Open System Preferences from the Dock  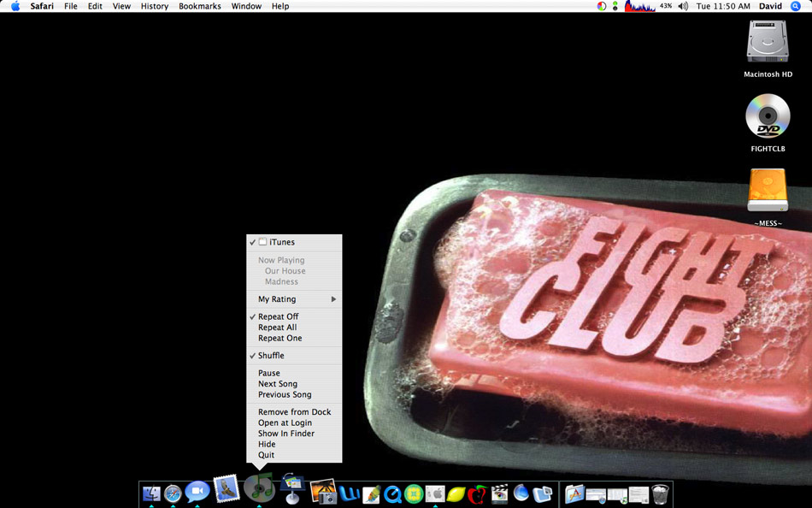tap(435, 493)
